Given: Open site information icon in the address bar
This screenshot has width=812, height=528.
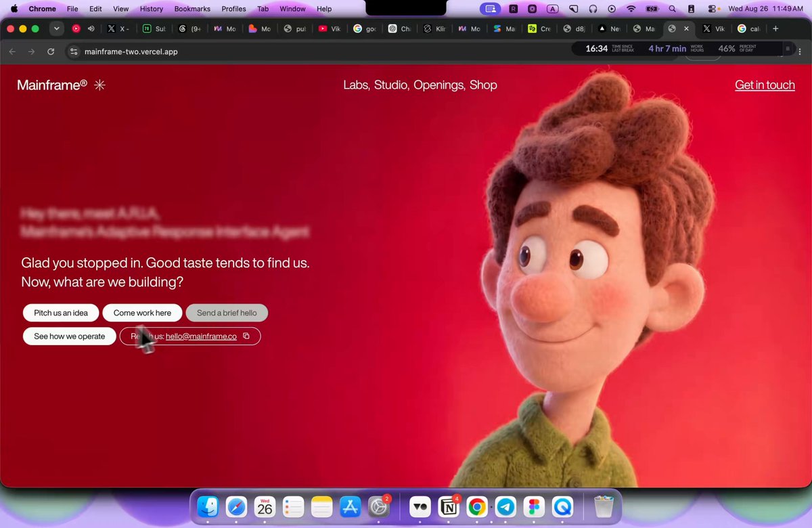Looking at the screenshot, I should tap(74, 51).
